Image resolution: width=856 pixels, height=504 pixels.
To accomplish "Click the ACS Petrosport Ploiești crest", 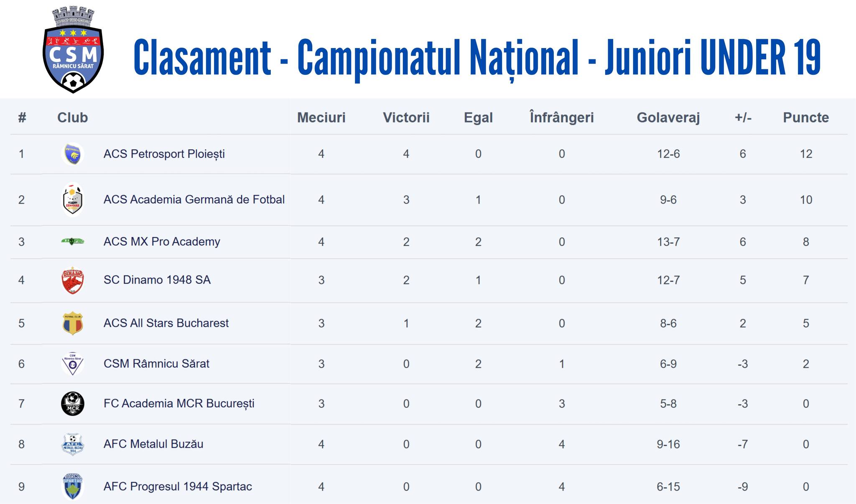I will 73,154.
